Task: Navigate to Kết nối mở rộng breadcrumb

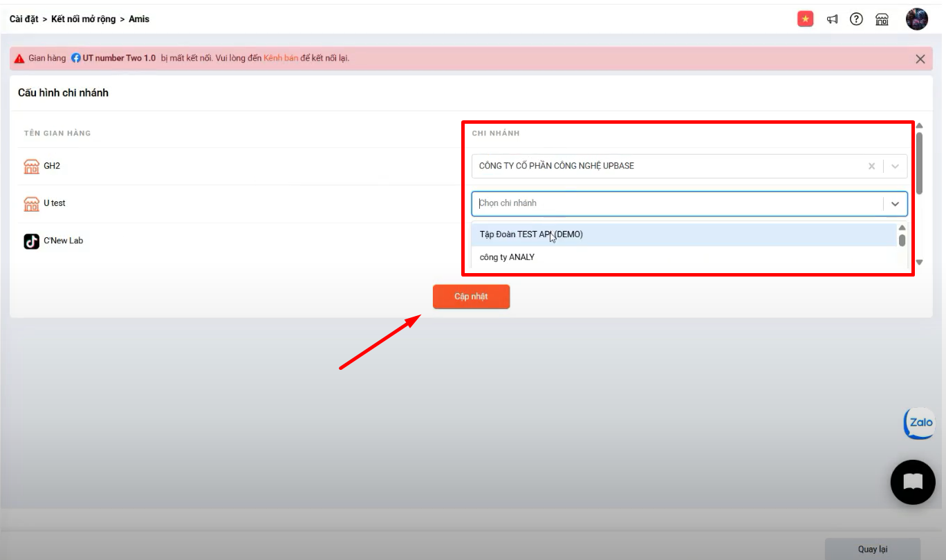Action: point(83,19)
